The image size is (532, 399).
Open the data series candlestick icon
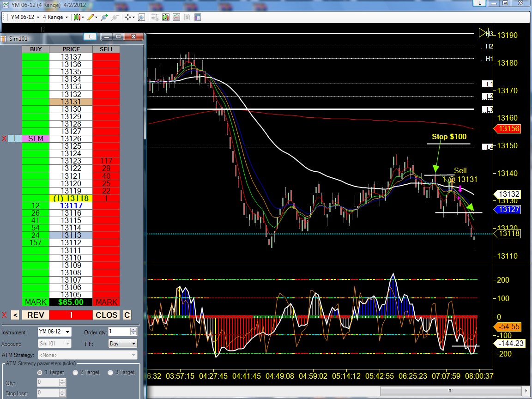tap(166, 17)
